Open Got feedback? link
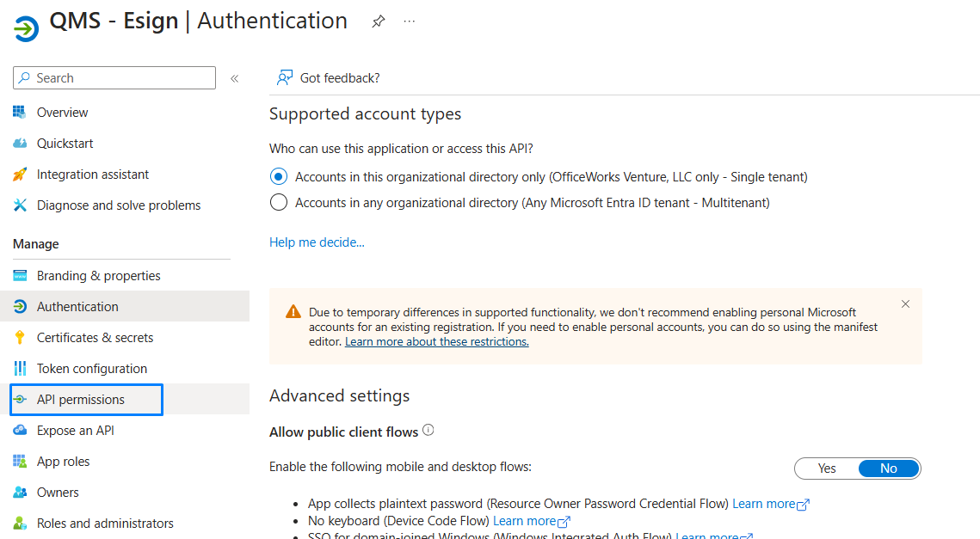This screenshot has height=539, width=980. (x=340, y=78)
